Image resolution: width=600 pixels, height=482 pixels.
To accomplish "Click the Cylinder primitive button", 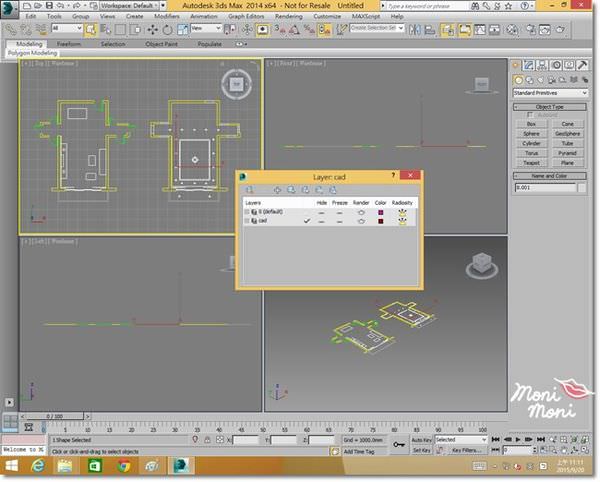I will 532,142.
